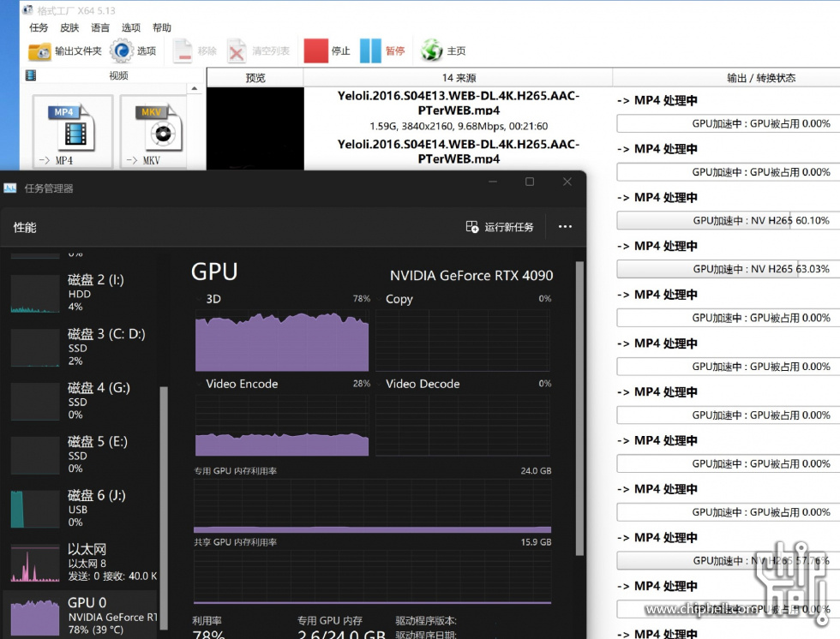This screenshot has width=840, height=639.
Task: Select the MKV conversion format icon
Action: point(153,132)
